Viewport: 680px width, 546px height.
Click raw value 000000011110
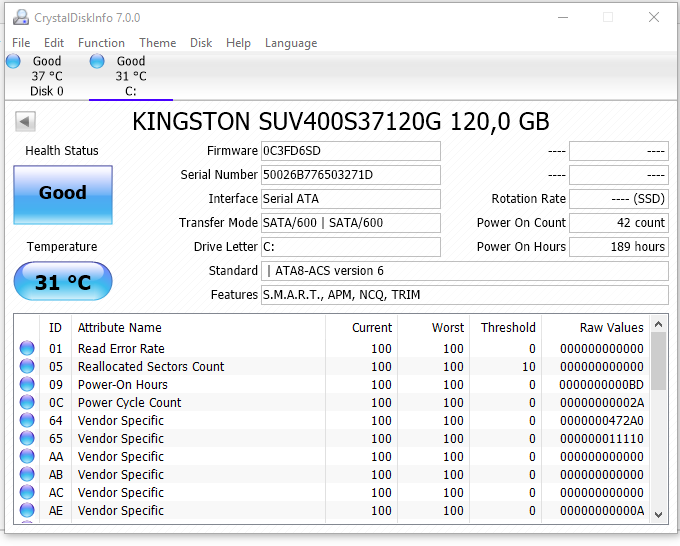602,438
